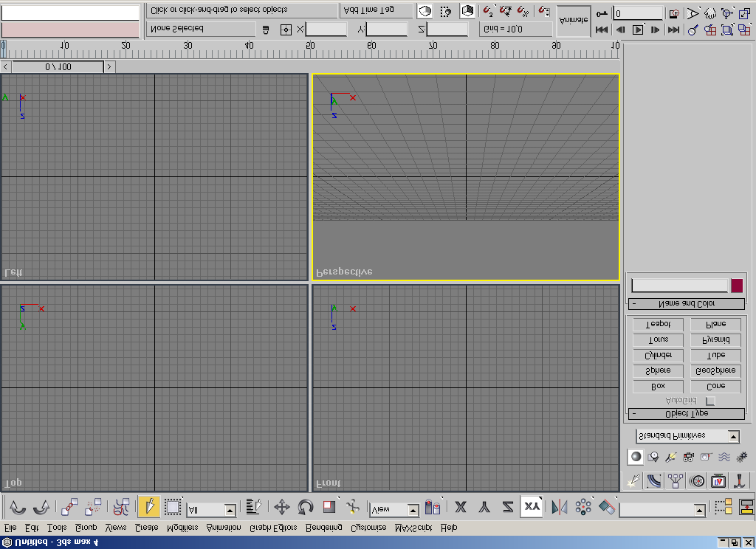Switch to the Modify panel tab
Viewport: 756px width, 549px height.
tap(654, 480)
